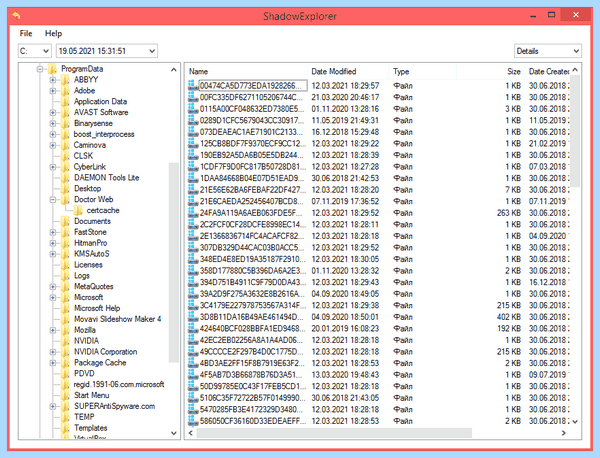Click the Templates folder icon
600x458 pixels.
point(65,428)
